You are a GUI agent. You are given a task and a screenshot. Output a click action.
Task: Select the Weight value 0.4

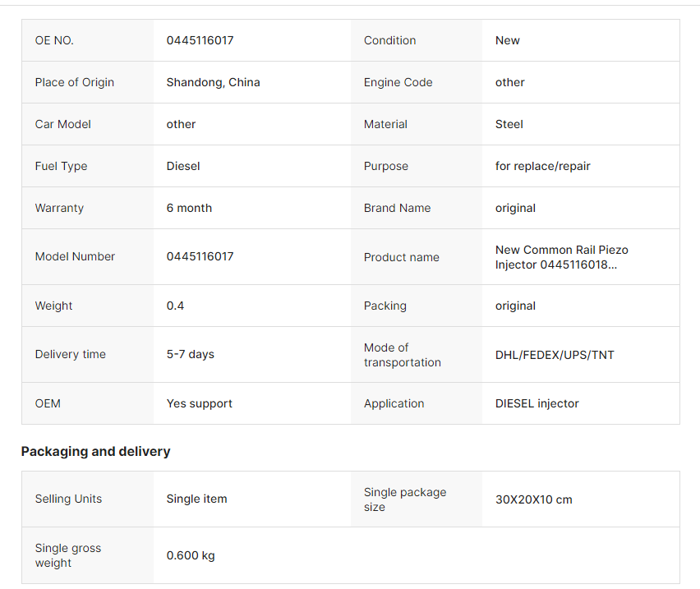click(x=175, y=306)
